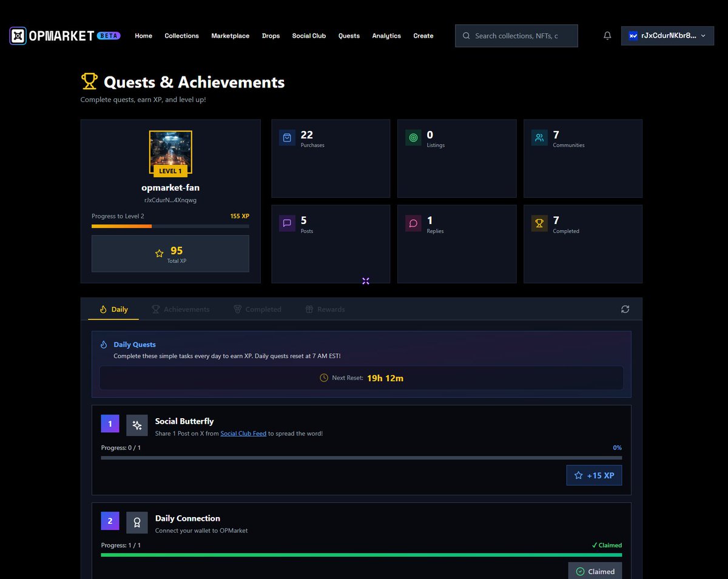
Task: Click the Next Reset clock icon
Action: (x=324, y=378)
